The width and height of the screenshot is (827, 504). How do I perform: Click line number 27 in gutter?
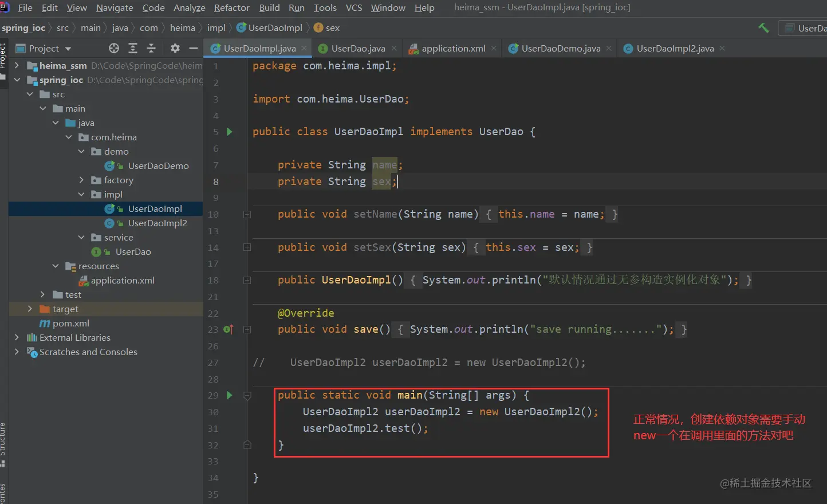(213, 363)
